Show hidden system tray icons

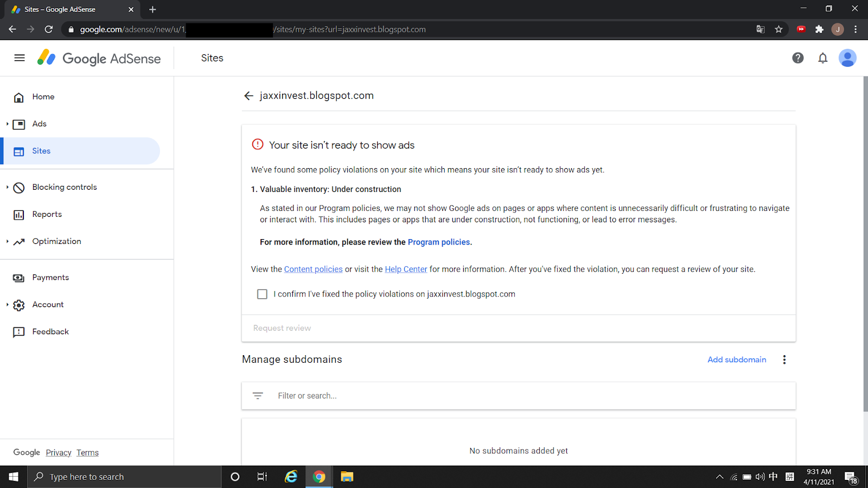coord(719,477)
